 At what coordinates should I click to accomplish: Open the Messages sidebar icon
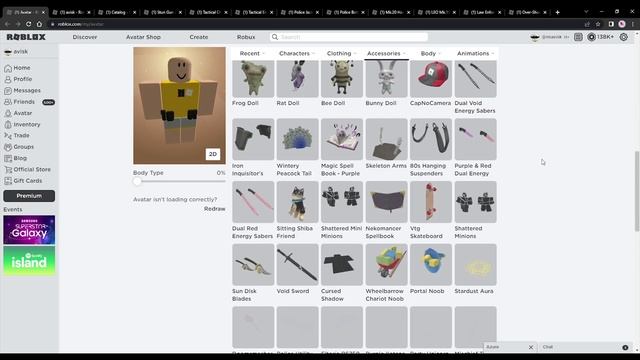pyautogui.click(x=8, y=91)
